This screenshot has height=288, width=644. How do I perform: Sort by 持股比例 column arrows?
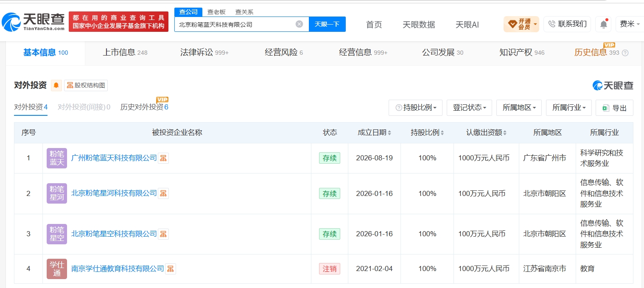(442, 133)
